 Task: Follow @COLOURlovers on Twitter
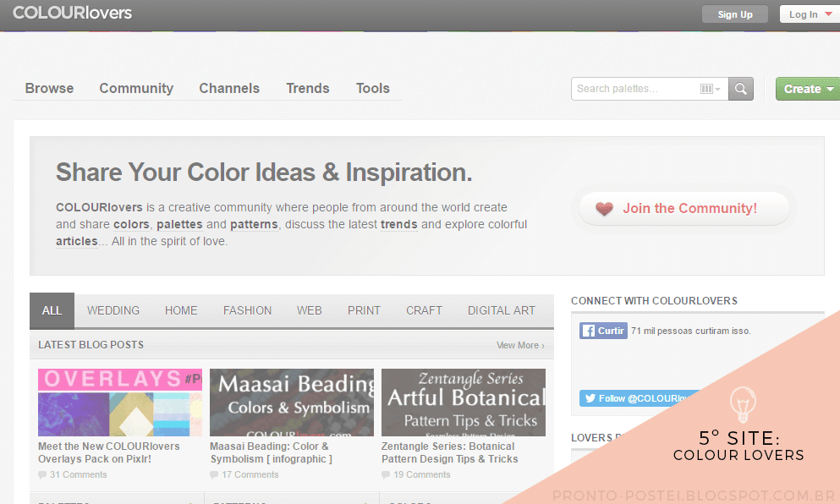[640, 398]
